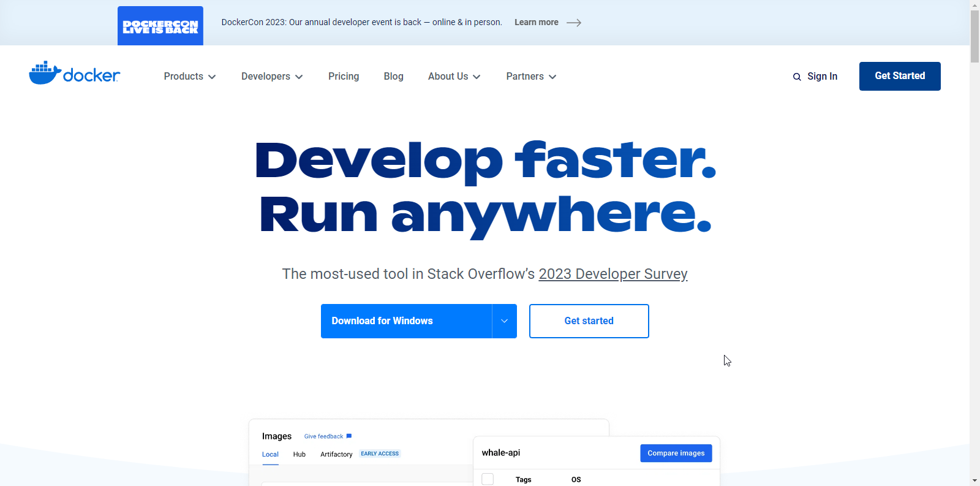980x486 pixels.
Task: Click Give feedback link
Action: pyautogui.click(x=323, y=436)
